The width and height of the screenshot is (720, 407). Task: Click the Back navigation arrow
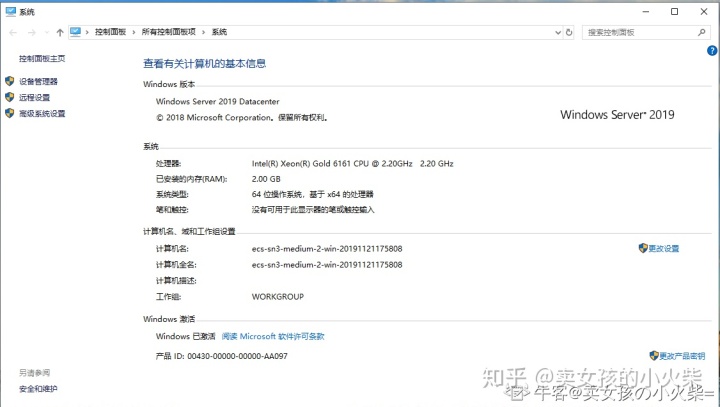pos(13,32)
